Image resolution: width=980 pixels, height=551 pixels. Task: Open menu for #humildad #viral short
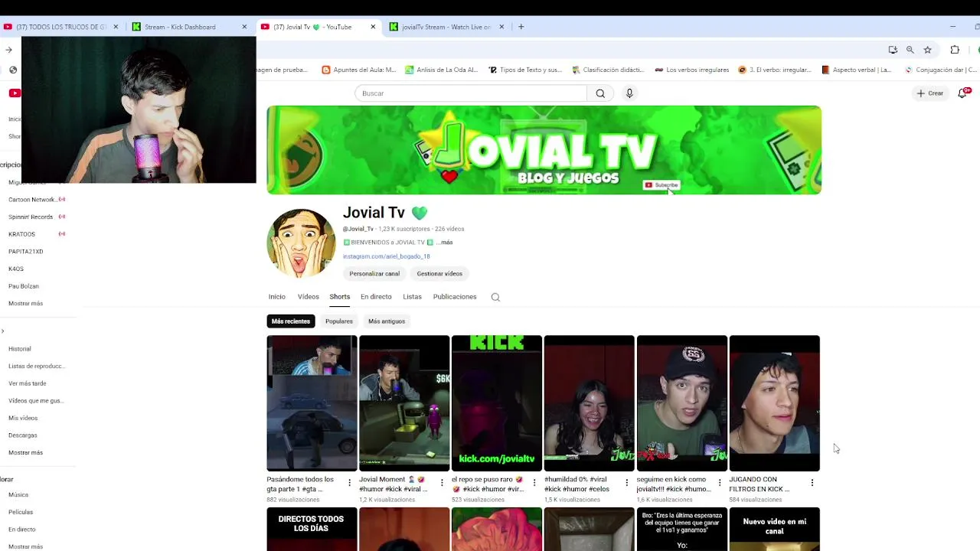click(x=627, y=482)
